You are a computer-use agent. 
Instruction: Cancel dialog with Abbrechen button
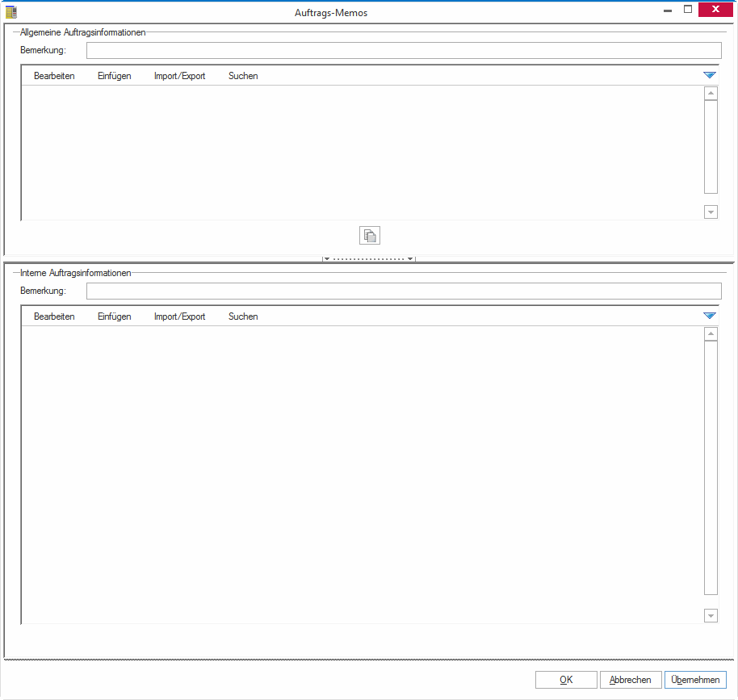[x=631, y=680]
